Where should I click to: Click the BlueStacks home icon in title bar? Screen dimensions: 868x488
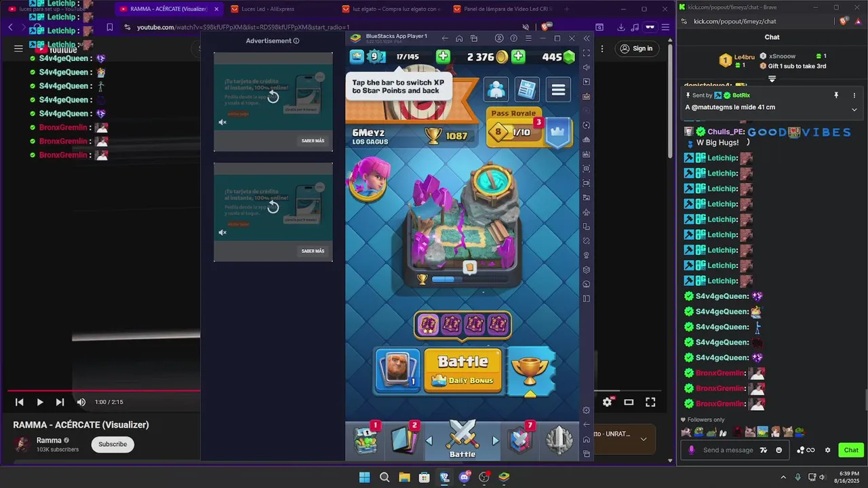pos(459,39)
